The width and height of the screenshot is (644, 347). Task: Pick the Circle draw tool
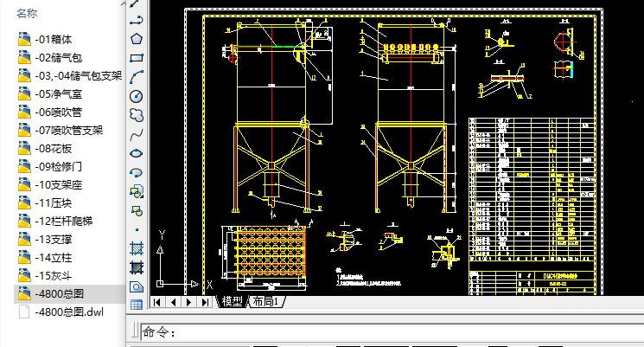coord(136,95)
